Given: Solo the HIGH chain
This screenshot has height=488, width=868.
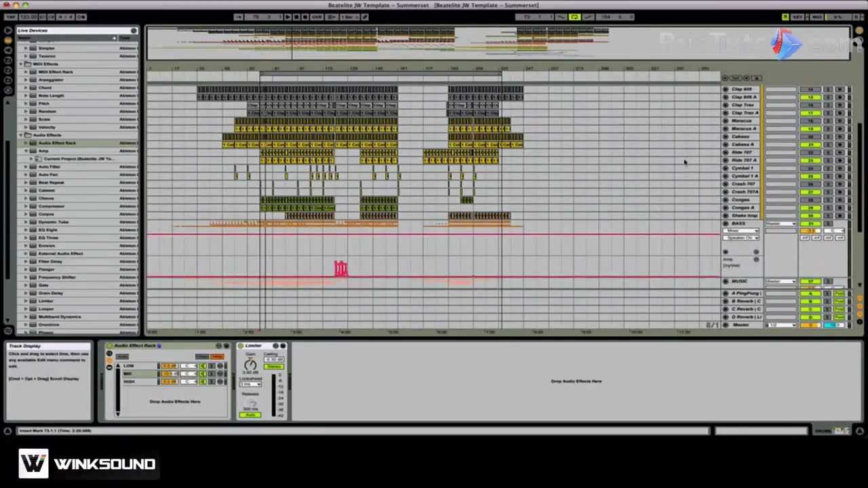Looking at the screenshot, I should pos(212,382).
